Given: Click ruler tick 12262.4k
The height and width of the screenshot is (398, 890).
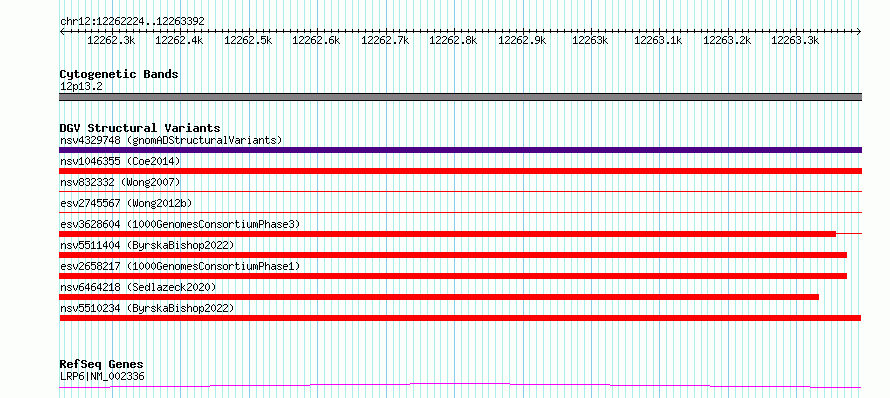Looking at the screenshot, I should tap(180, 40).
